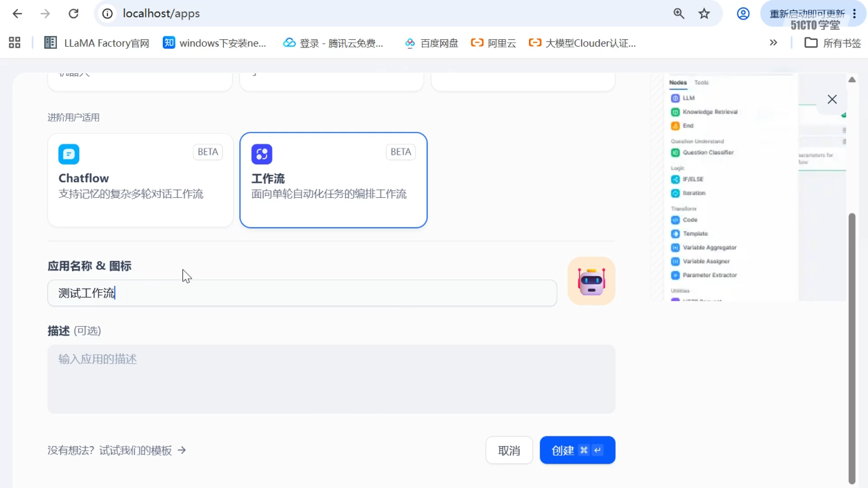
Task: Reload the localhost/apps page
Action: [74, 14]
